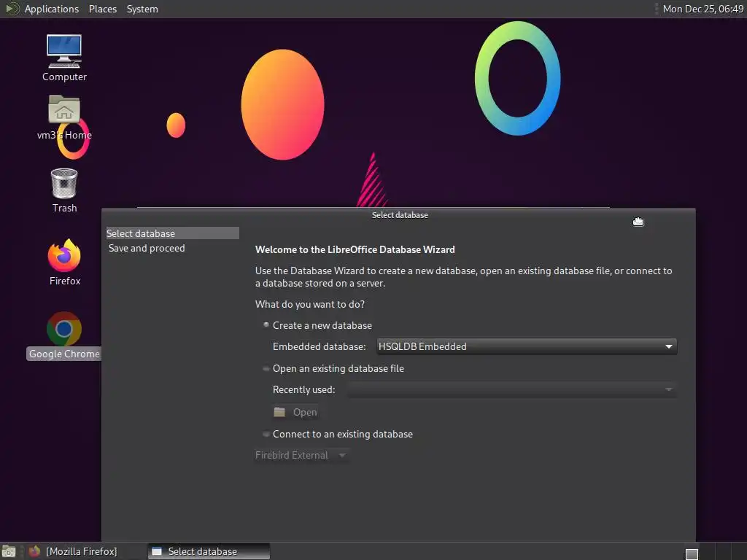The image size is (747, 560).
Task: Click the What do you want to do text
Action: [x=309, y=304]
